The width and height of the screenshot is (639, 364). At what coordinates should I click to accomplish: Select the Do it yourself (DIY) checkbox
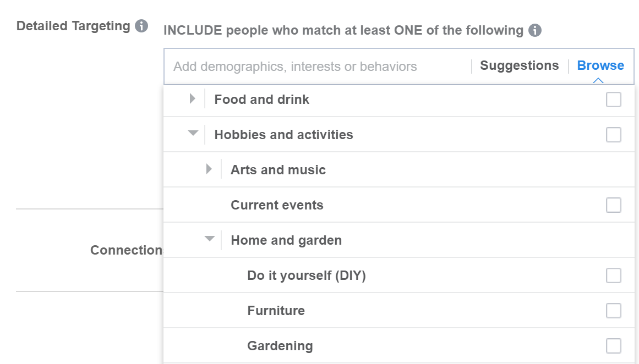pos(613,275)
